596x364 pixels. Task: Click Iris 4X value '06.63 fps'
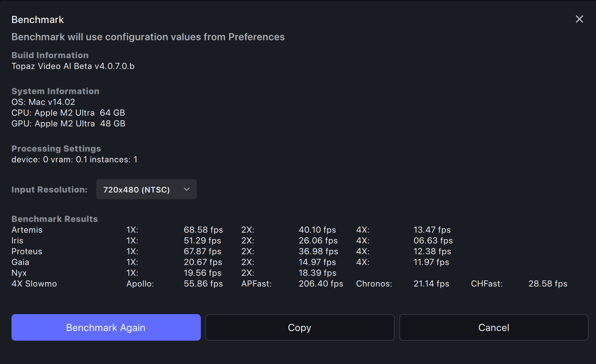tap(433, 241)
